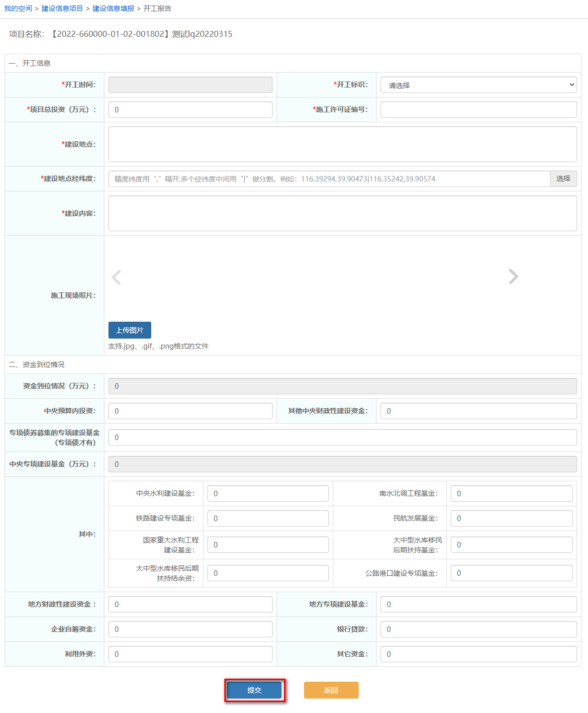Click the 上传图片 upload button
This screenshot has width=588, height=713.
[x=129, y=330]
